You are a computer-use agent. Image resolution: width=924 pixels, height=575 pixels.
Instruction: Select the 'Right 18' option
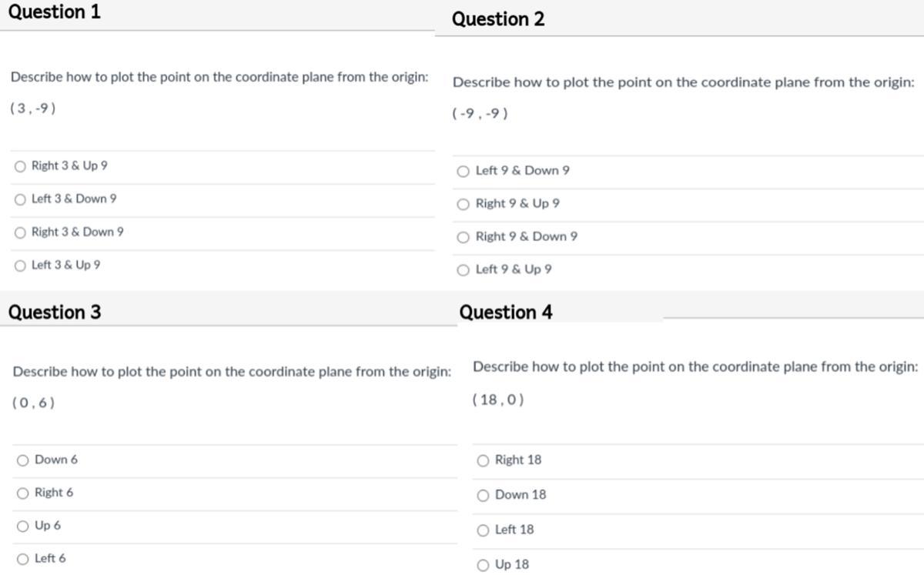click(x=483, y=460)
